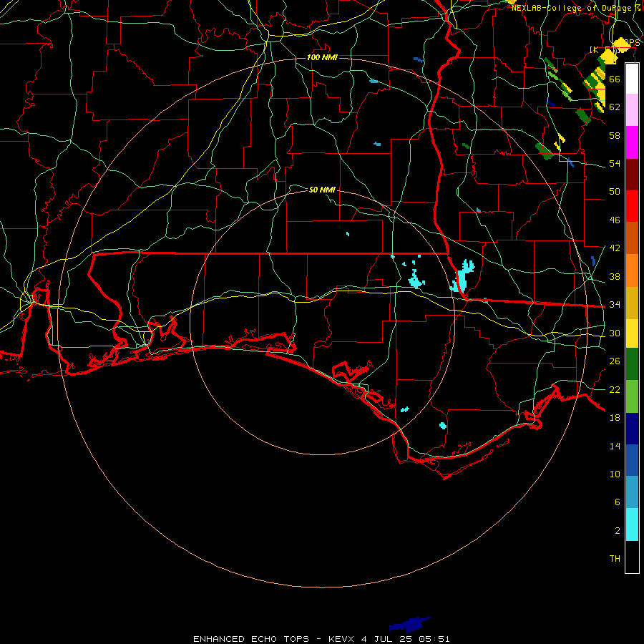Pick the bright yellow legend swatch

click(x=632, y=333)
